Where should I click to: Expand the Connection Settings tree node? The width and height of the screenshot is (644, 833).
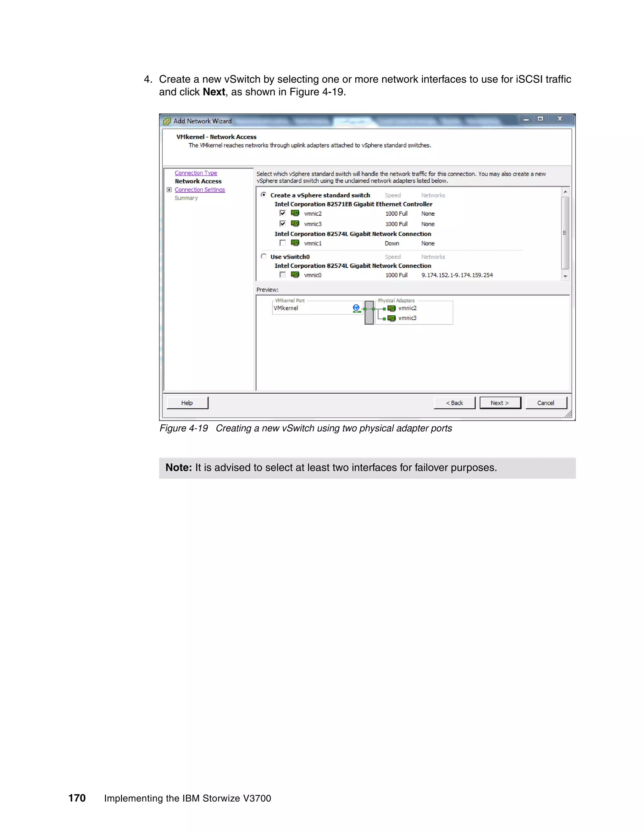pos(169,190)
